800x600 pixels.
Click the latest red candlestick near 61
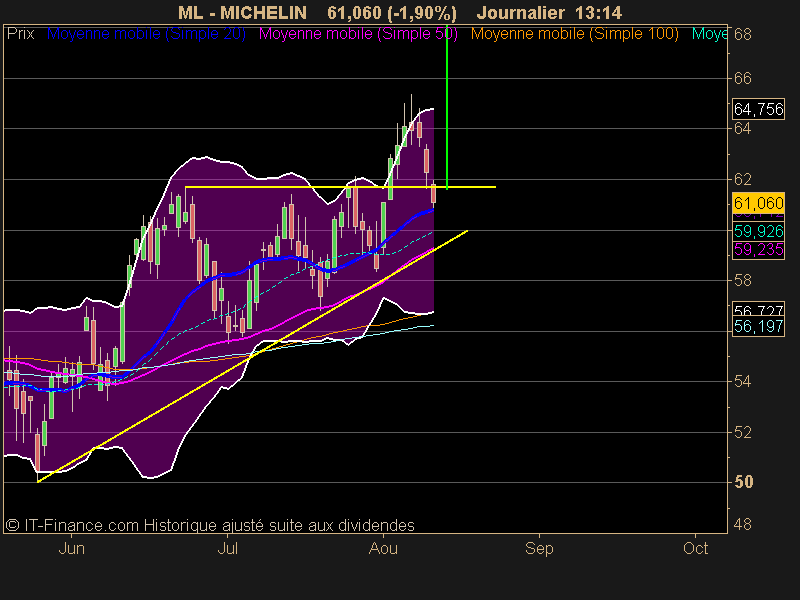pyautogui.click(x=434, y=194)
